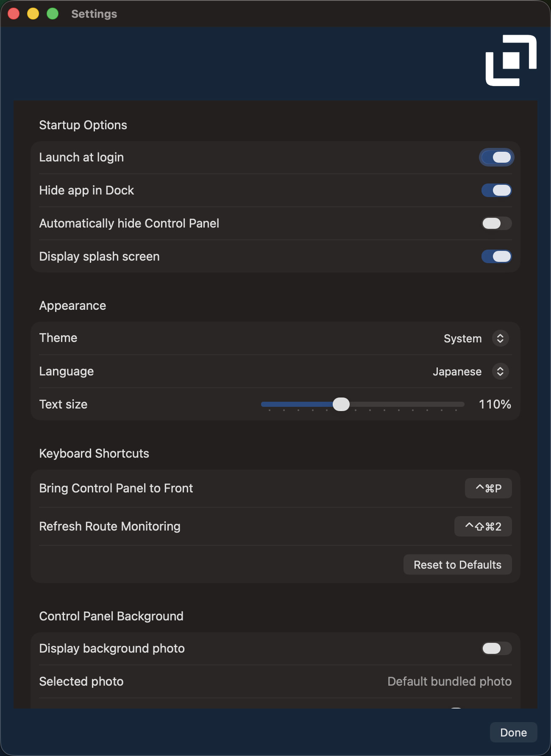Click the 110% text size value
551x756 pixels.
point(495,404)
